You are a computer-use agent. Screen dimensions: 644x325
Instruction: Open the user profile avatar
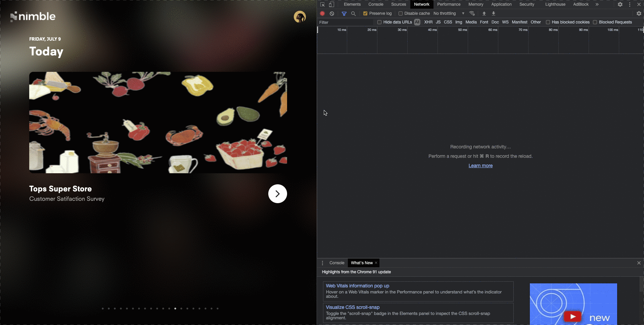pos(300,16)
